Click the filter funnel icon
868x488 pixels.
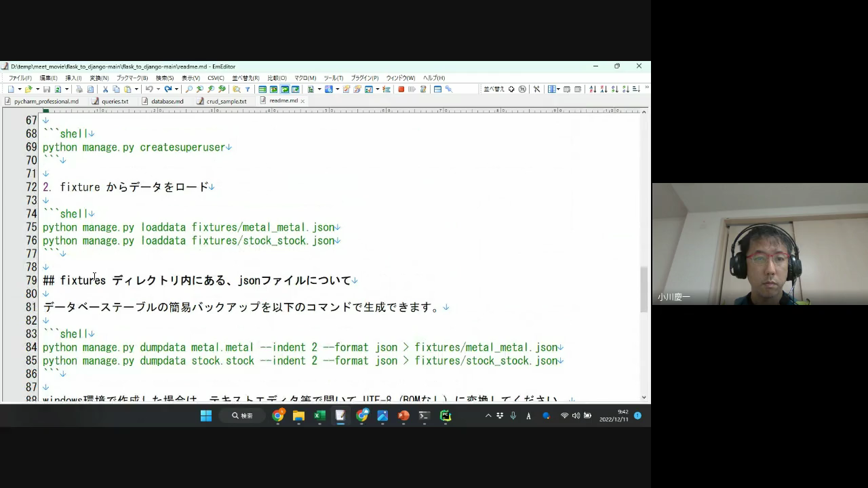[248, 89]
